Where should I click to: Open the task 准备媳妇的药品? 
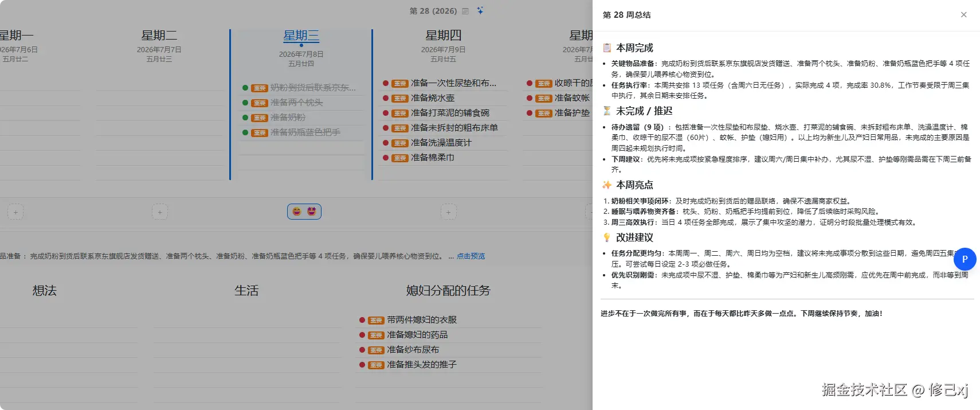click(417, 335)
